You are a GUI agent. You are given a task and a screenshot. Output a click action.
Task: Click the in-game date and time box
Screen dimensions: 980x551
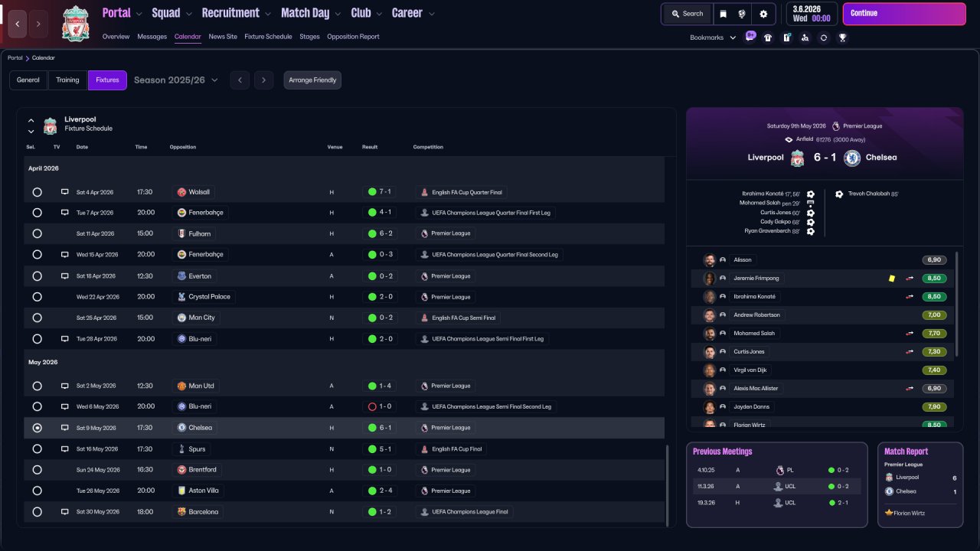pyautogui.click(x=812, y=14)
